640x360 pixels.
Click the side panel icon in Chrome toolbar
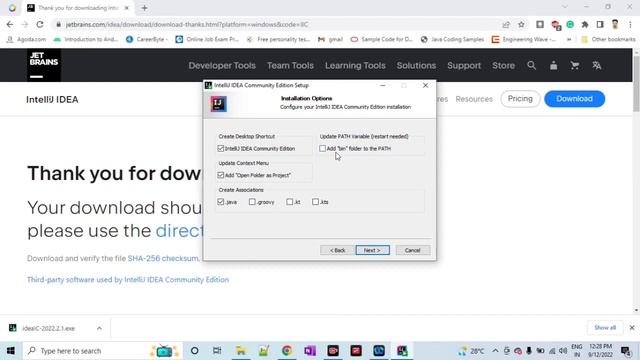tap(600, 24)
